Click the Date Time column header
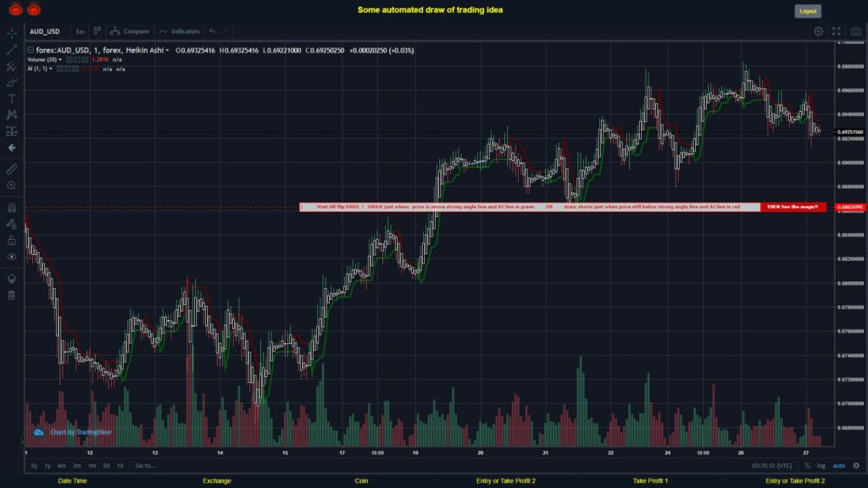The width and height of the screenshot is (868, 488). point(73,481)
